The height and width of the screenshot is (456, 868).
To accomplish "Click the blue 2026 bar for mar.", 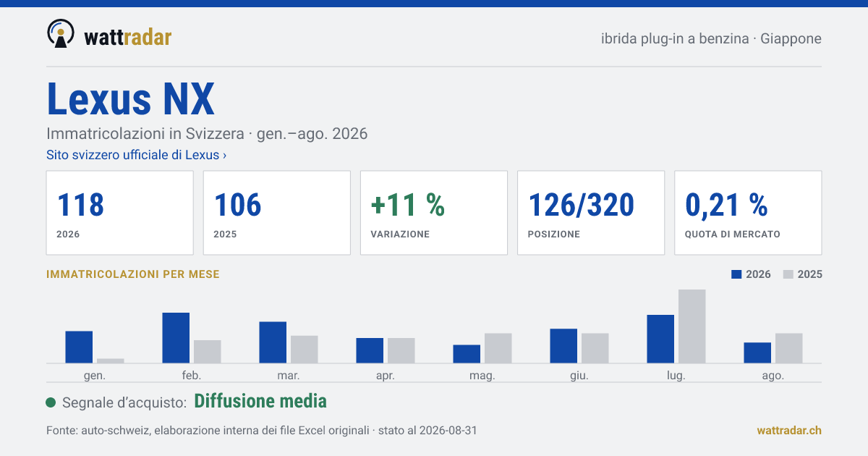I will pos(273,342).
